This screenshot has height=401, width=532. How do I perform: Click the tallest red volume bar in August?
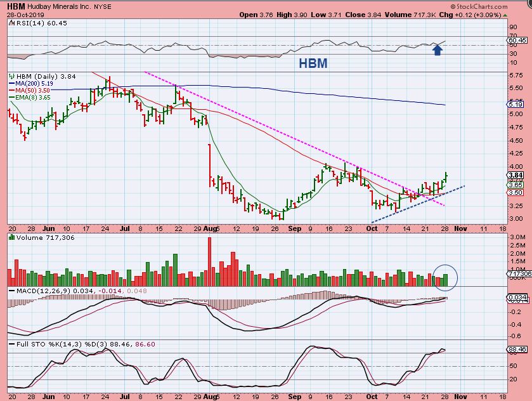pos(209,262)
